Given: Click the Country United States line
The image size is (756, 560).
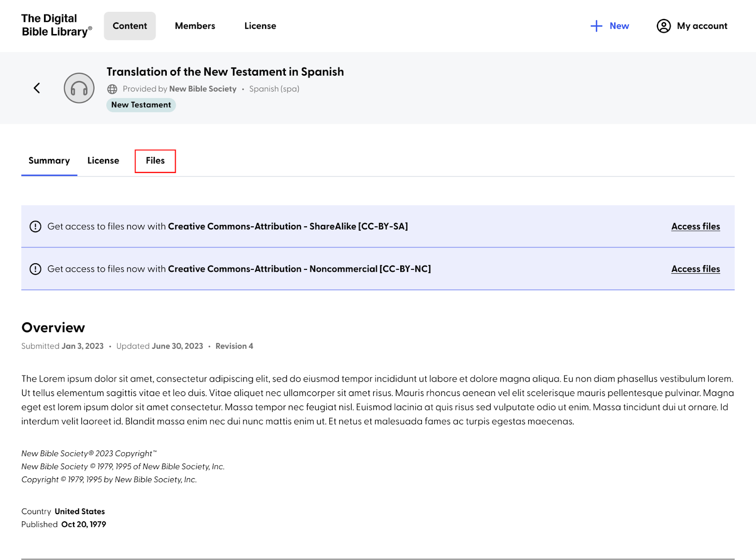Looking at the screenshot, I should tap(63, 511).
